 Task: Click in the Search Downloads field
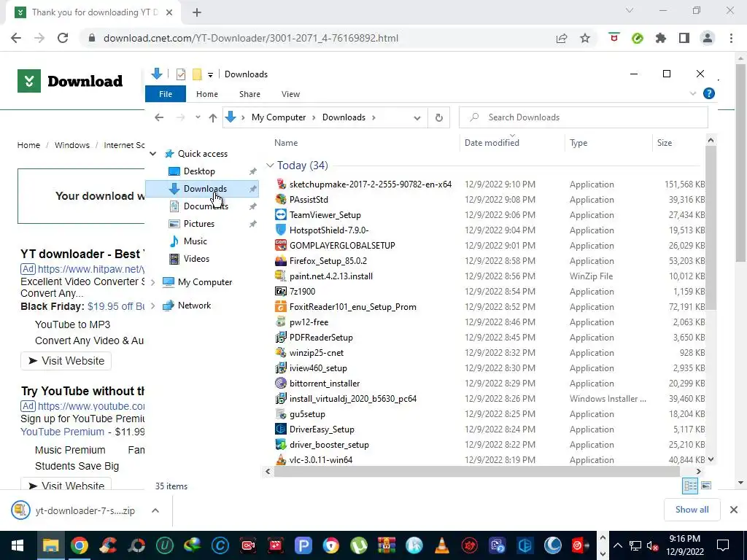[x=583, y=117]
